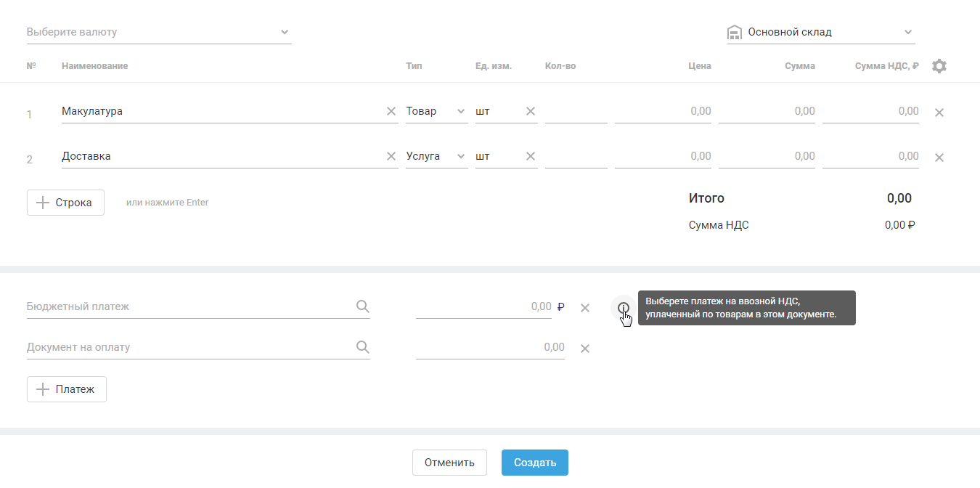Add a new row with Строка button
This screenshot has width=980, height=488.
click(65, 203)
